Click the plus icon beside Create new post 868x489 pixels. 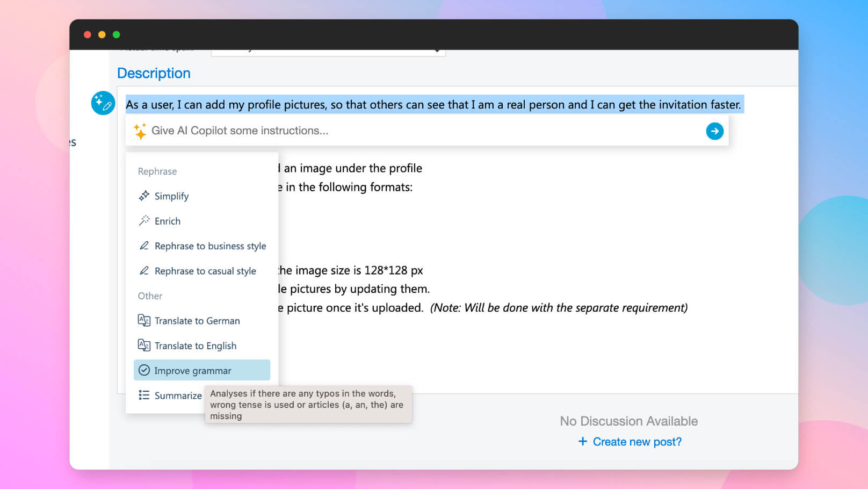tap(582, 442)
